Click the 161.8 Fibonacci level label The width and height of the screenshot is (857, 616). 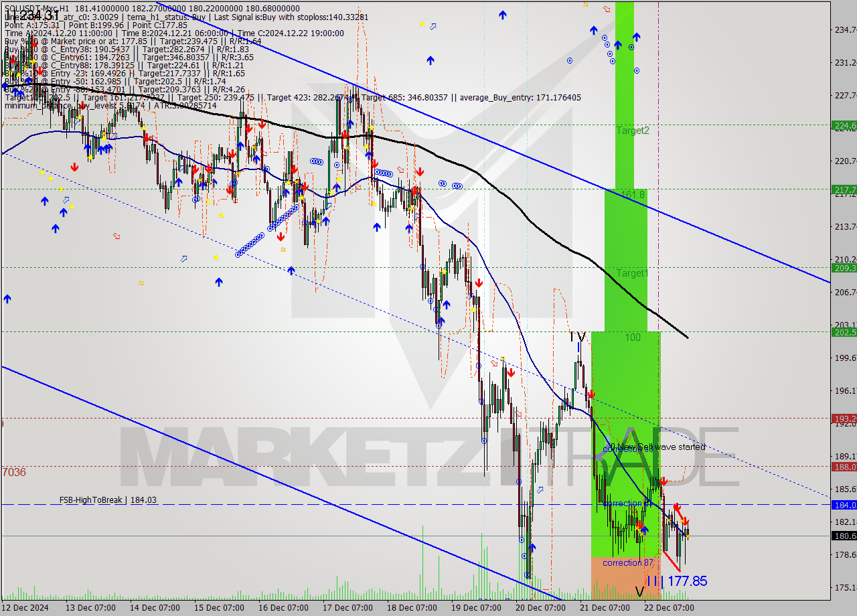(633, 194)
